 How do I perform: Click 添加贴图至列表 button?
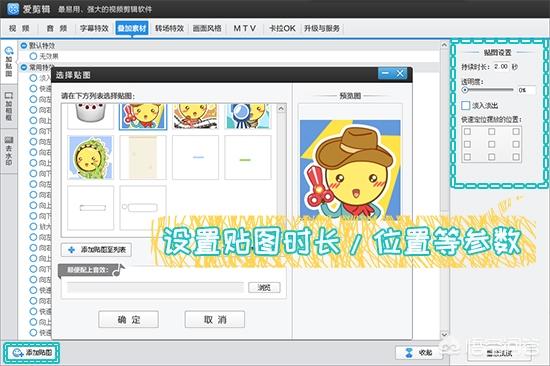coord(96,250)
